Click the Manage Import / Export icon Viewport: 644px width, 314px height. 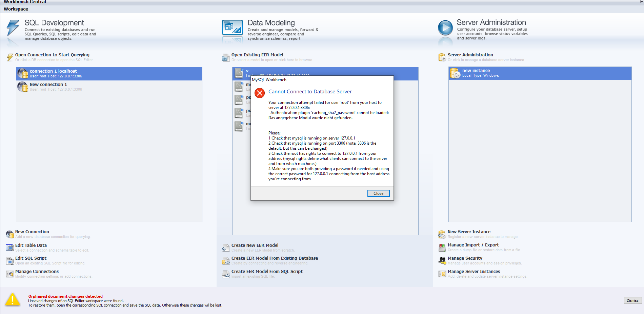[x=442, y=247]
